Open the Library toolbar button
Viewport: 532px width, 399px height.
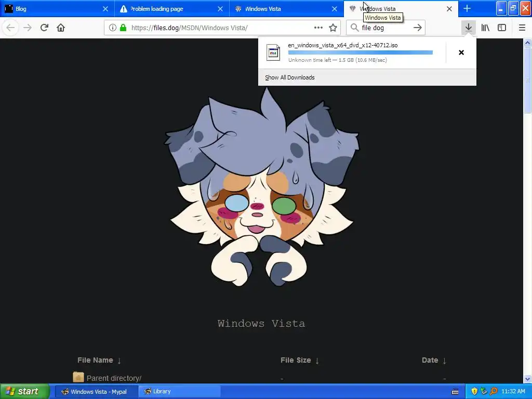coord(485,28)
